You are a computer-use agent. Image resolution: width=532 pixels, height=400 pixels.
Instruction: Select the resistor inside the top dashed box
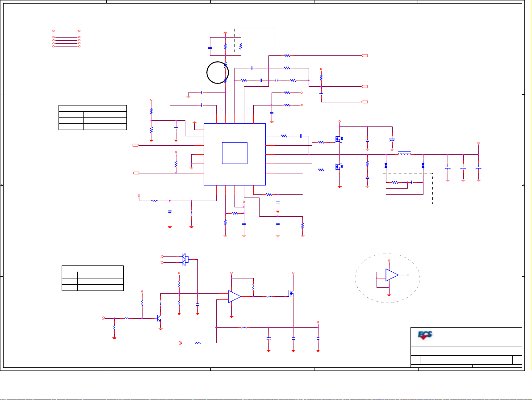click(x=241, y=46)
